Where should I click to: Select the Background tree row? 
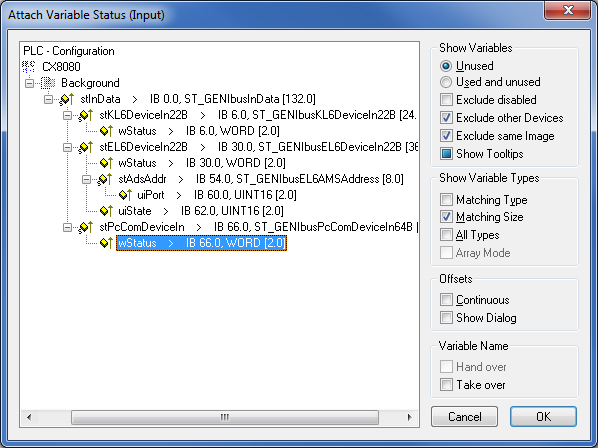click(x=90, y=83)
